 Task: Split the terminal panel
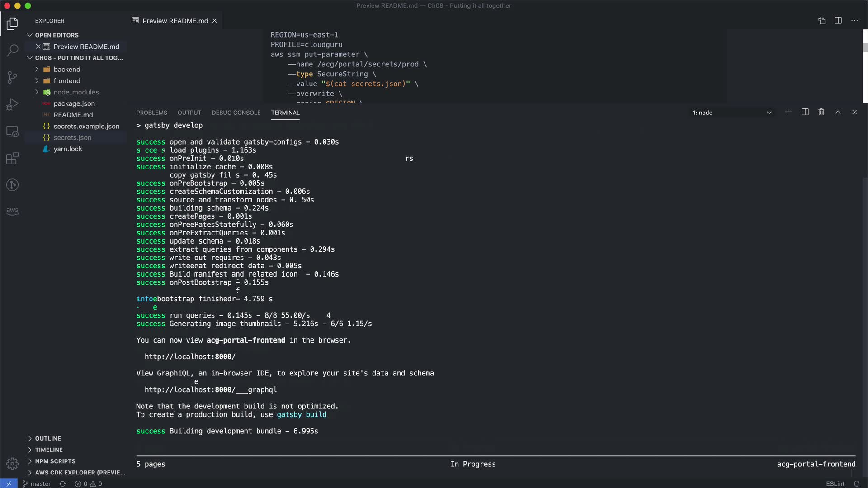[x=805, y=112]
